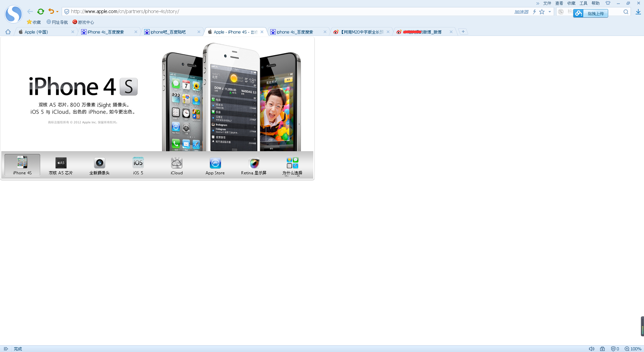Open the 100% zoom level control
Viewport: 644px width, 352px height.
(633, 349)
